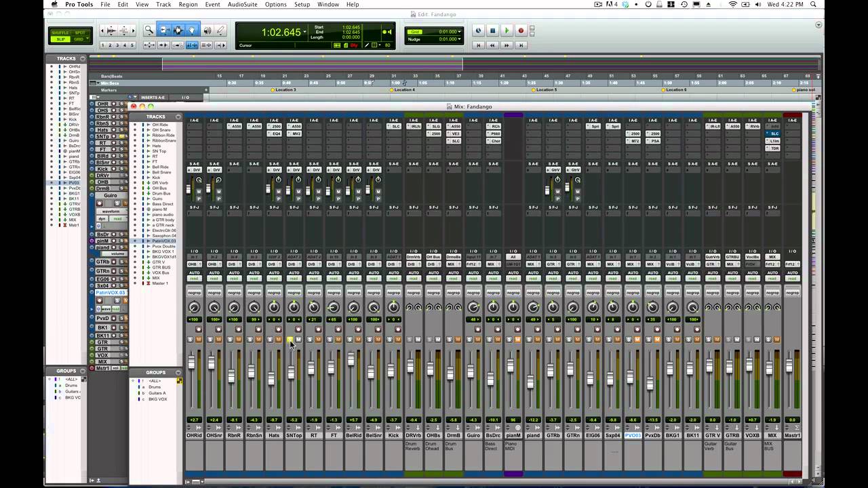868x488 pixels.
Task: Toggle mute on the PVO03 channel
Action: 636,339
